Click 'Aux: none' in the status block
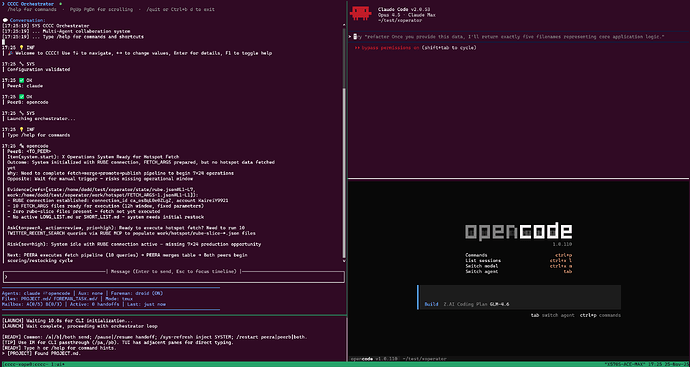The image size is (690, 367). tap(90, 293)
